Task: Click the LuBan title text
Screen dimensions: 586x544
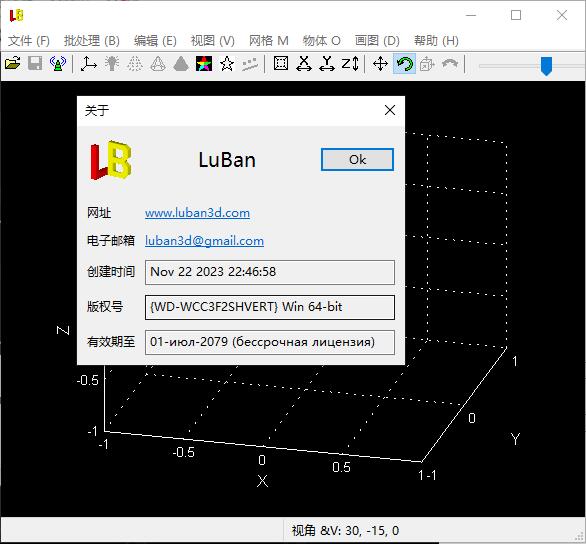Action: (227, 160)
